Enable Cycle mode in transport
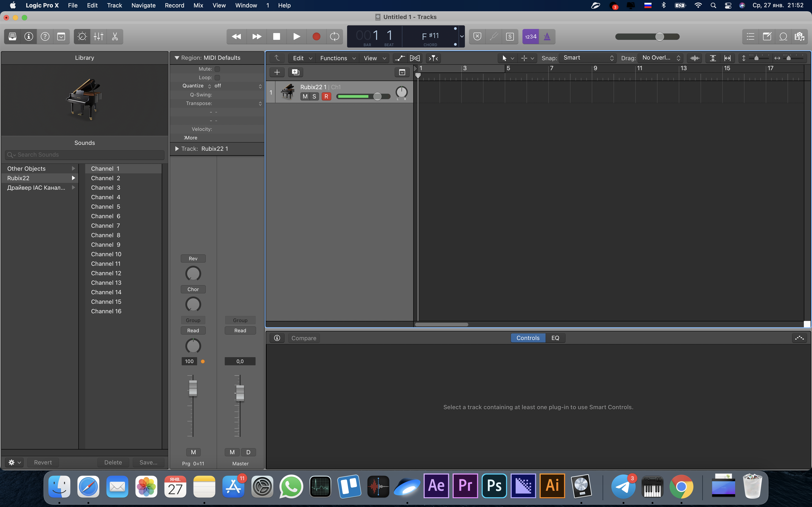Image resolution: width=812 pixels, height=507 pixels. pos(335,36)
